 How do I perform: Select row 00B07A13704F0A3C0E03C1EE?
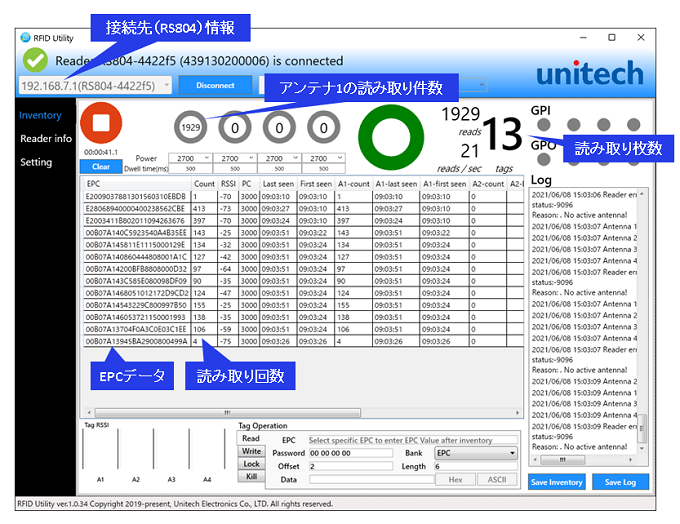pyautogui.click(x=304, y=329)
